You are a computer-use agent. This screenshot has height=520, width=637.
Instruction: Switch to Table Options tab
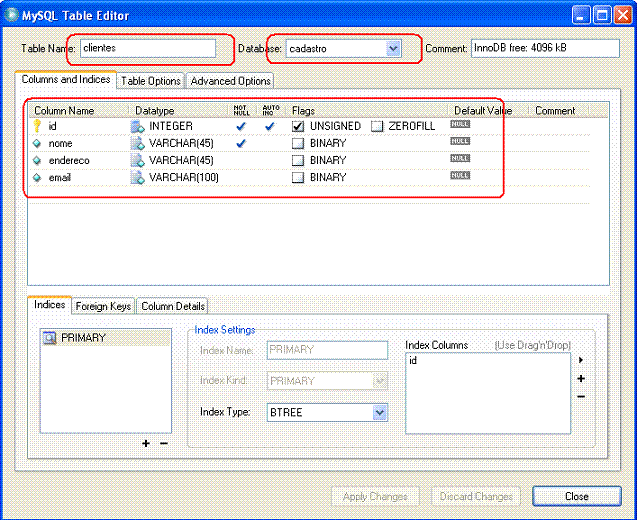pyautogui.click(x=151, y=81)
